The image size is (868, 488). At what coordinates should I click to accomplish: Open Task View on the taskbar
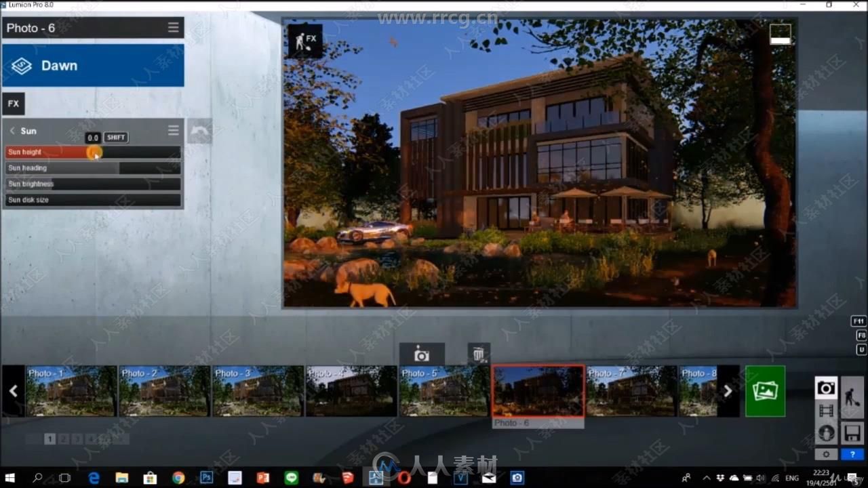click(x=64, y=478)
